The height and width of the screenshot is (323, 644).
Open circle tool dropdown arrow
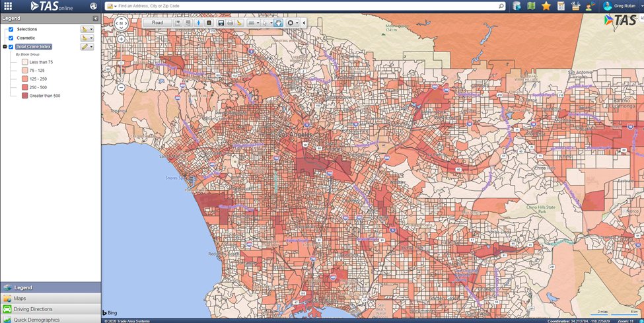(297, 23)
